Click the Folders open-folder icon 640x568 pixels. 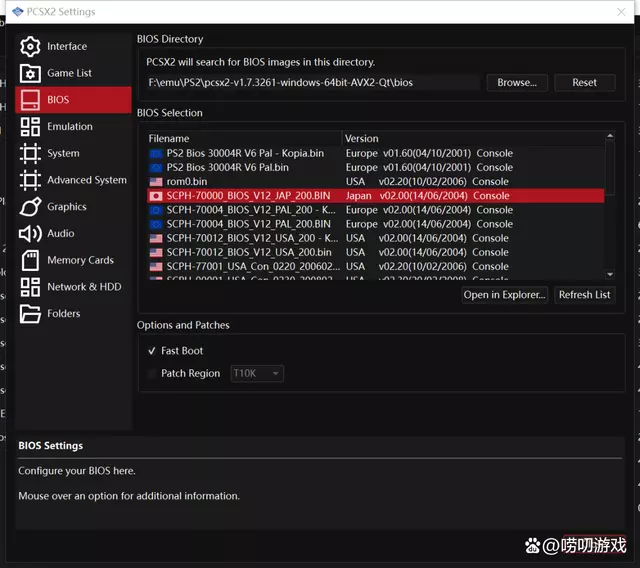point(30,314)
